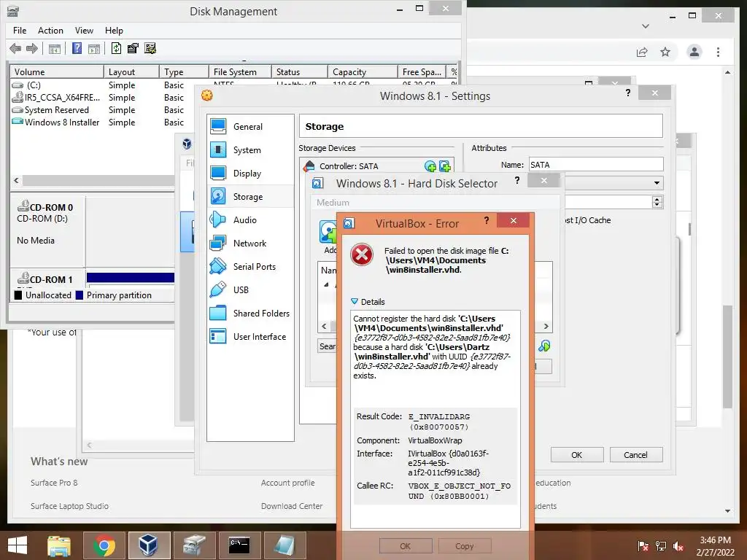Open System settings category
This screenshot has height=560, width=747.
(x=247, y=150)
